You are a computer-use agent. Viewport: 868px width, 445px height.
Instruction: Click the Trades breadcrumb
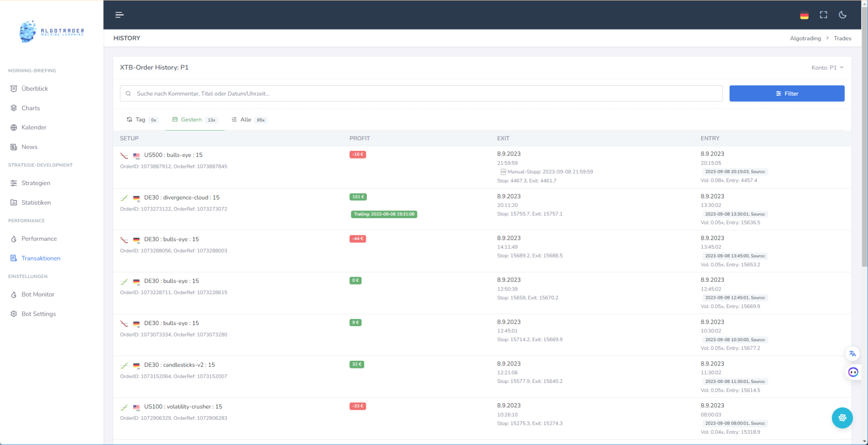coord(842,38)
